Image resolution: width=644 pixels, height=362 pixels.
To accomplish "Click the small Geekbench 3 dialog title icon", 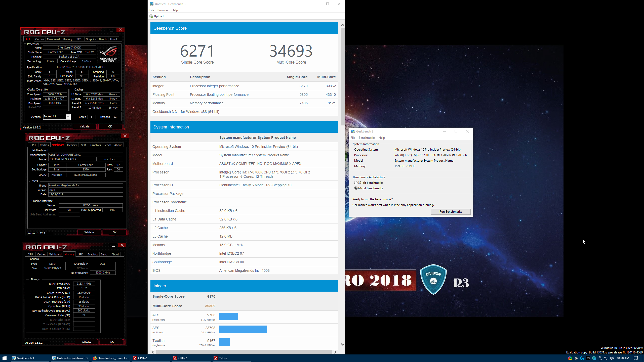I will (353, 131).
